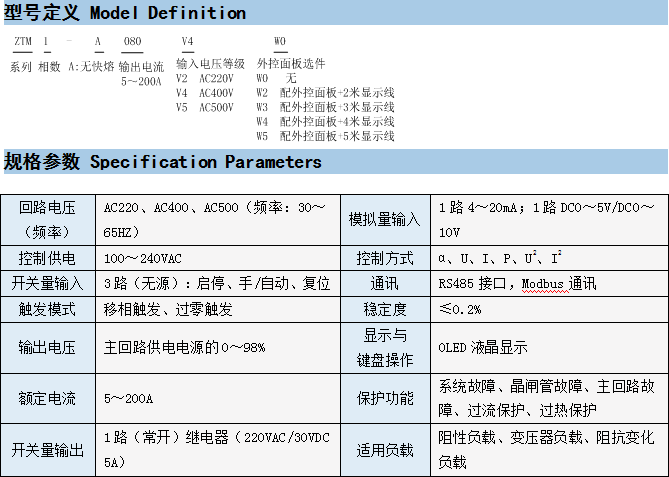The width and height of the screenshot is (669, 477).
Task: Click the '型号定义 Model Definition' heading
Action: tap(125, 12)
